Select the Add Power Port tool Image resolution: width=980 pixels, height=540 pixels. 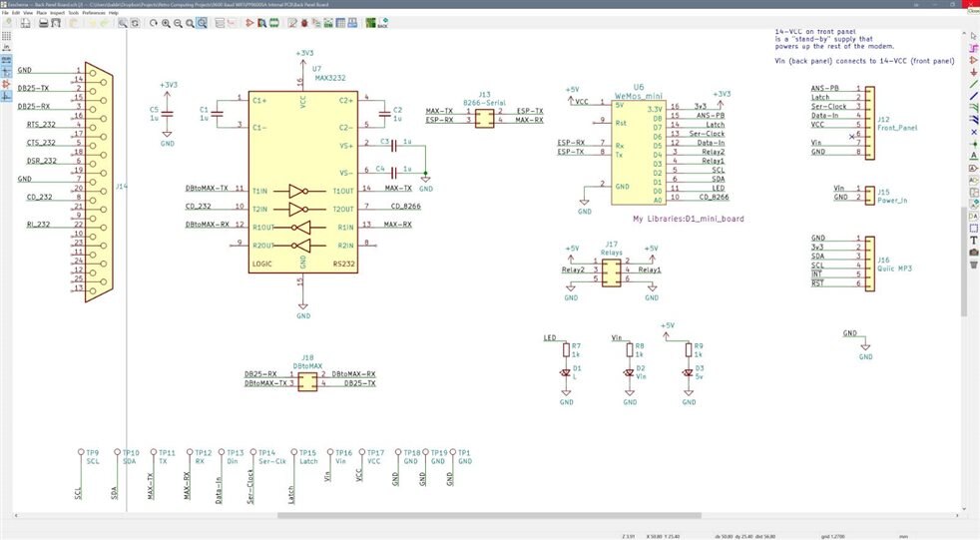[973, 71]
